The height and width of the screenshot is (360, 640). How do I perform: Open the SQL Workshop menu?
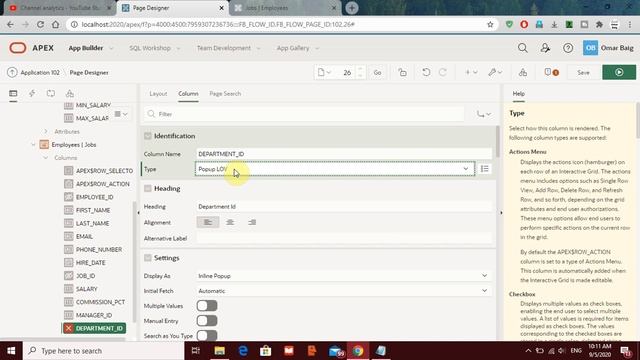point(154,48)
